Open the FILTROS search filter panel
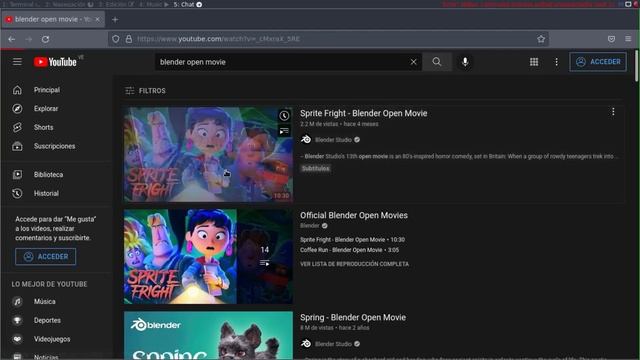Screen dimensions: 640x360 146,91
